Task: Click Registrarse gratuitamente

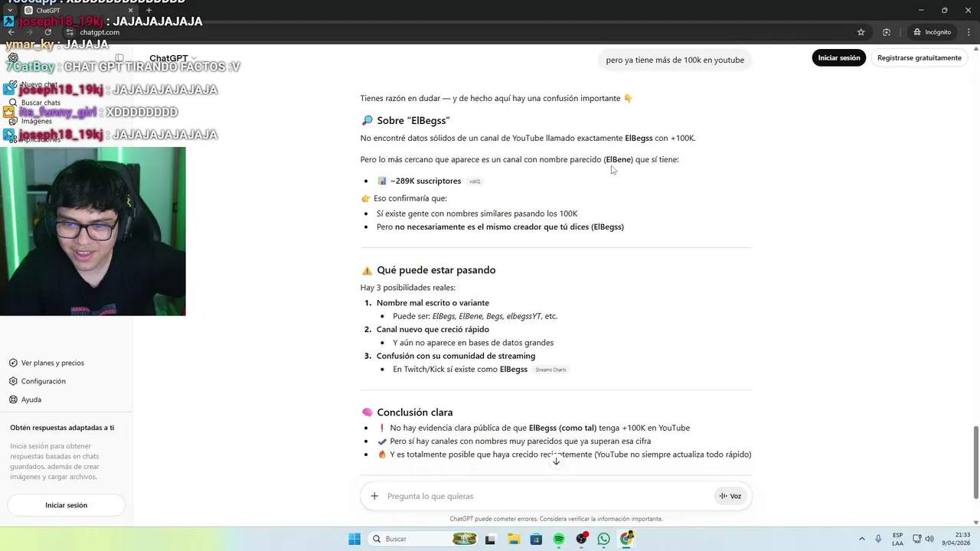Action: 919,57
